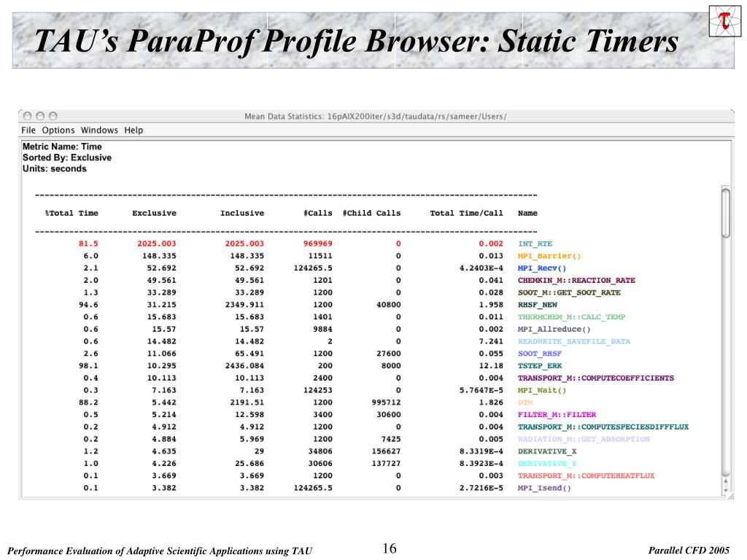
Task: Select the RHSF_NEW function name
Action: click(537, 305)
